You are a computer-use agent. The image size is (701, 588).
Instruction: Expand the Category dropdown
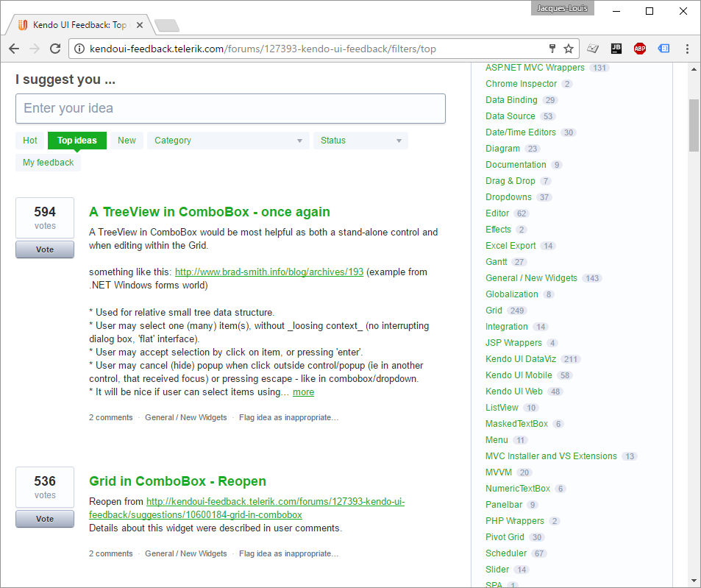(228, 141)
